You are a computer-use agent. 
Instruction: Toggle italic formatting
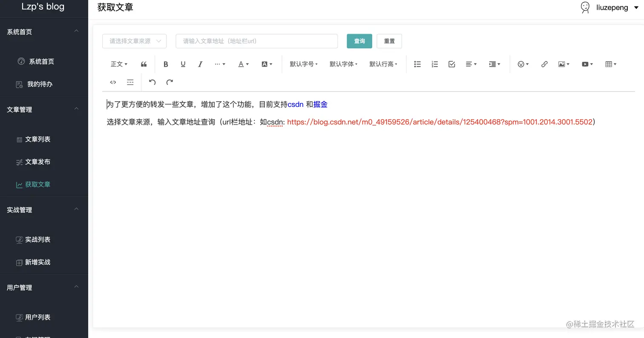200,64
